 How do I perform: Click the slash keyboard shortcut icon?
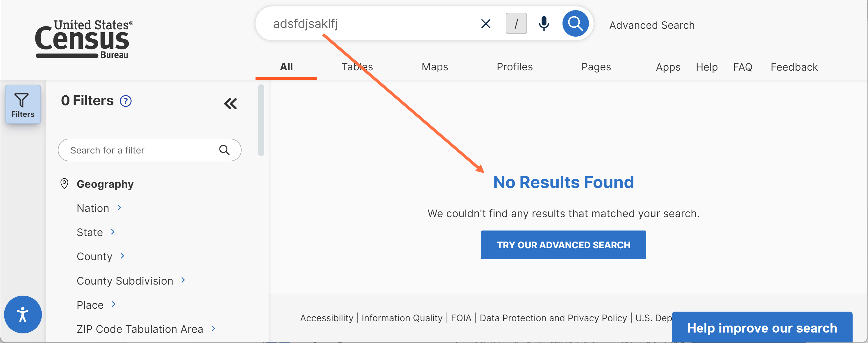pos(516,24)
